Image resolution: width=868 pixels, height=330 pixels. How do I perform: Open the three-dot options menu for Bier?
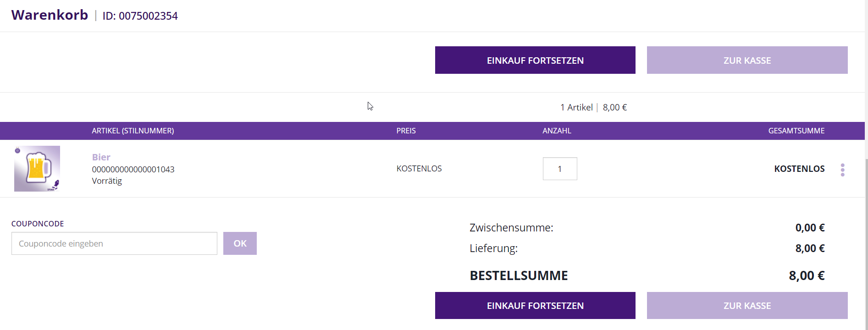point(842,170)
